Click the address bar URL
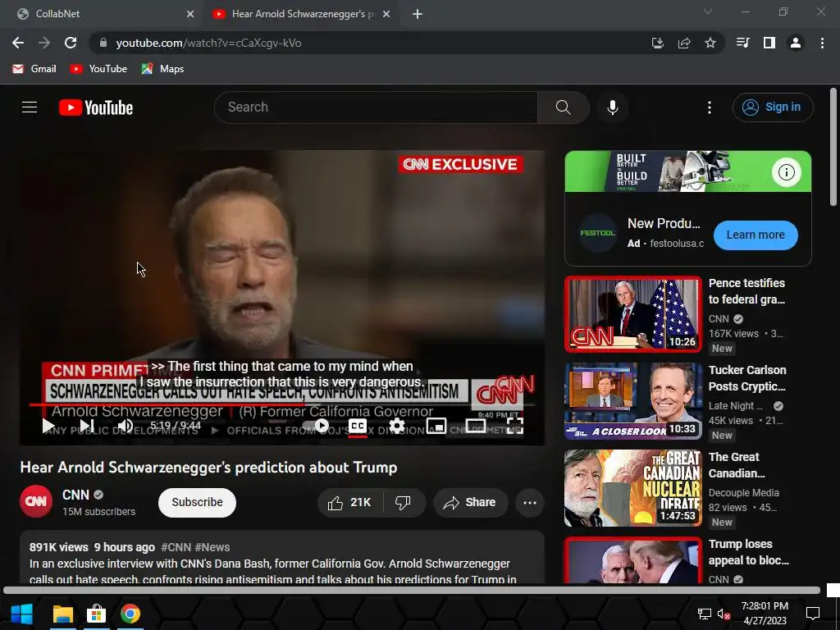This screenshot has height=630, width=840. pyautogui.click(x=208, y=43)
